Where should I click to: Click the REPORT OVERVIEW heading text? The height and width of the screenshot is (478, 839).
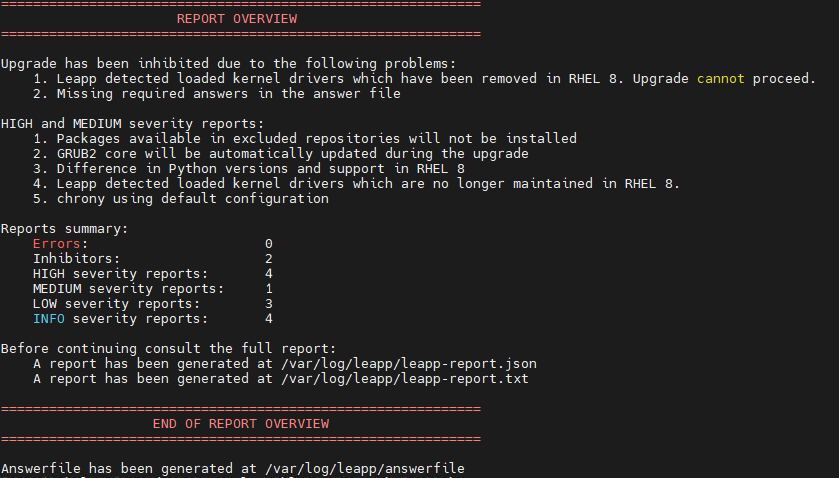(237, 18)
